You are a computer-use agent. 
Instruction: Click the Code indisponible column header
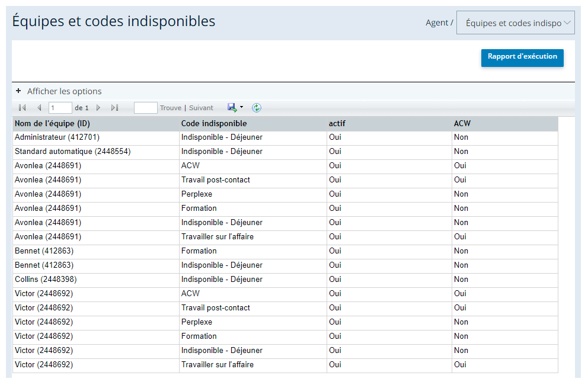pyautogui.click(x=214, y=124)
